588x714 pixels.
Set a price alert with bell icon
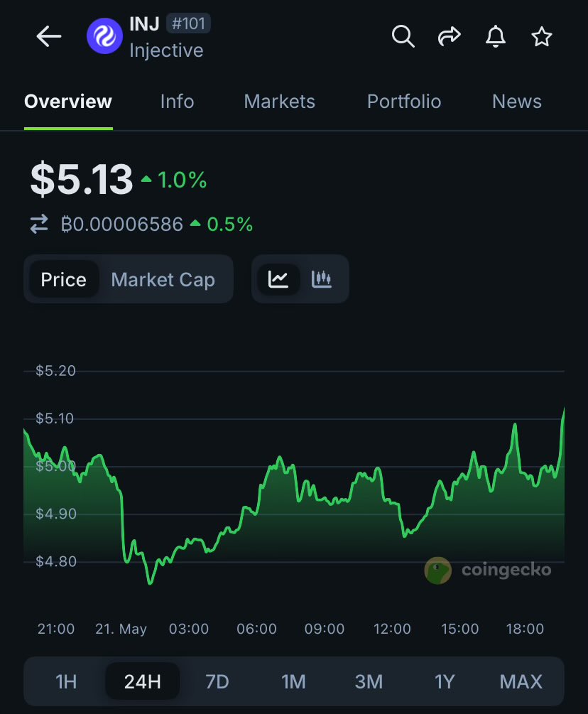tap(496, 36)
